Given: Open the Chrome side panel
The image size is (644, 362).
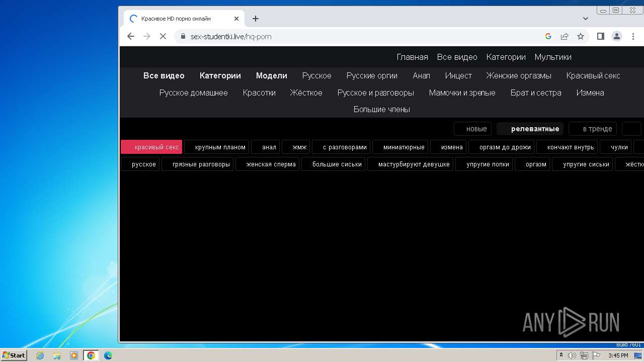Looking at the screenshot, I should (600, 36).
